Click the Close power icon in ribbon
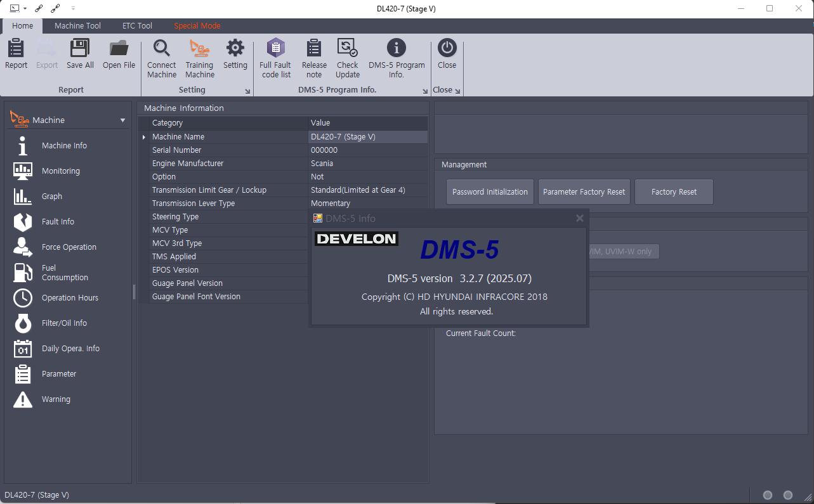The height and width of the screenshot is (504, 814). pos(447,48)
